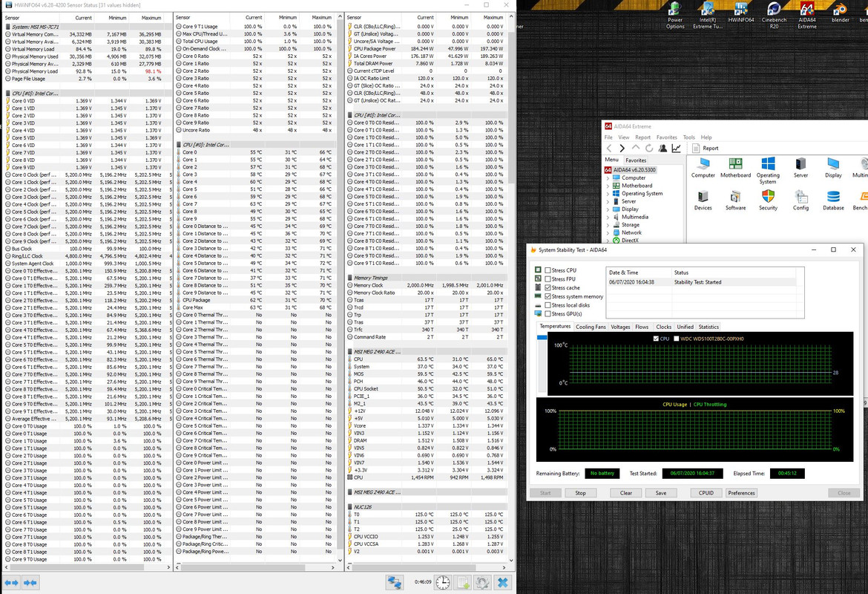
Task: Expand Operating System node in AIDA64 tree
Action: [608, 193]
